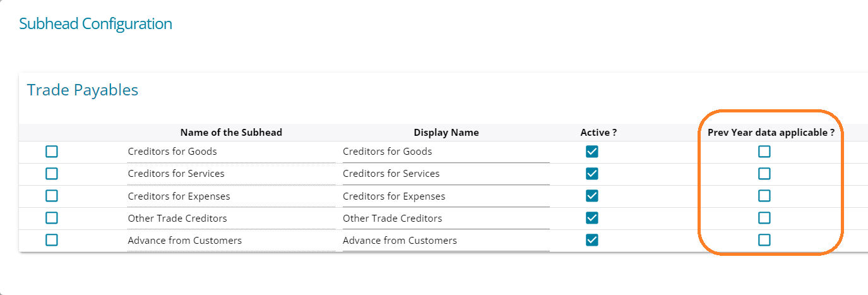Uncheck Active for Creditors for Goods

[592, 152]
